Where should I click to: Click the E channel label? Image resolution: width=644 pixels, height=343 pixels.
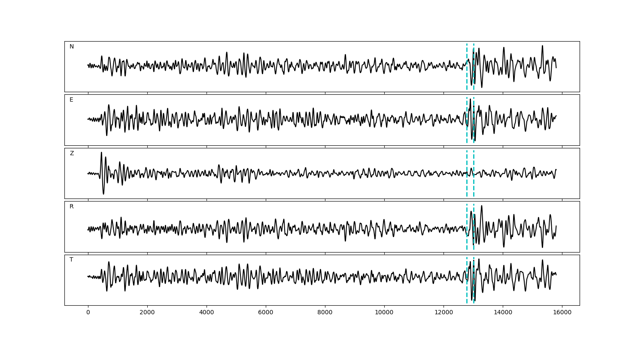click(x=71, y=100)
